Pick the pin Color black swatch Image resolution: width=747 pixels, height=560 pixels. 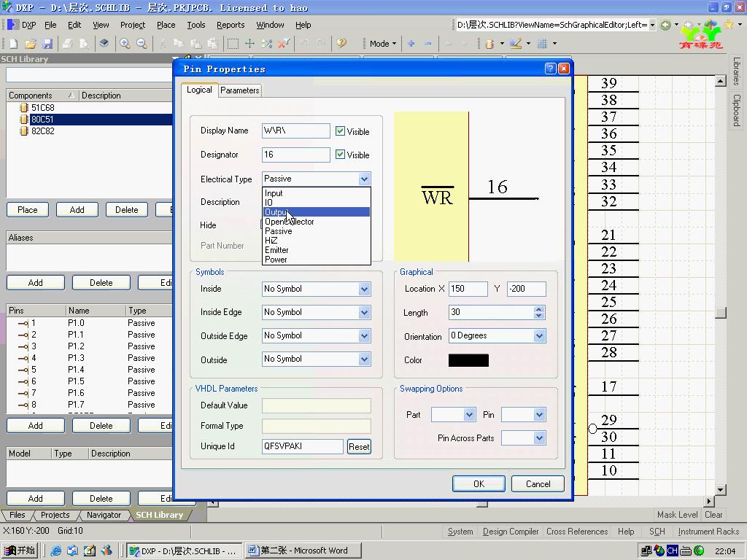pos(468,360)
